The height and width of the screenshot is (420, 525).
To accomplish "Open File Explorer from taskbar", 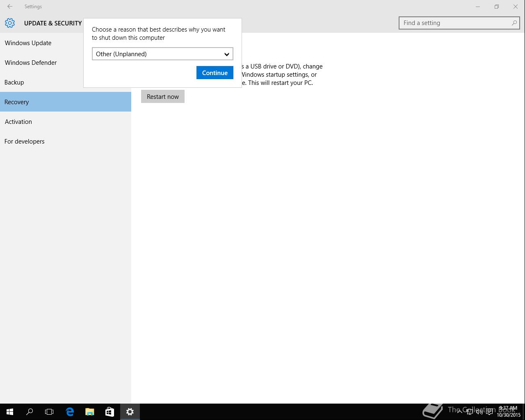I will click(x=89, y=412).
